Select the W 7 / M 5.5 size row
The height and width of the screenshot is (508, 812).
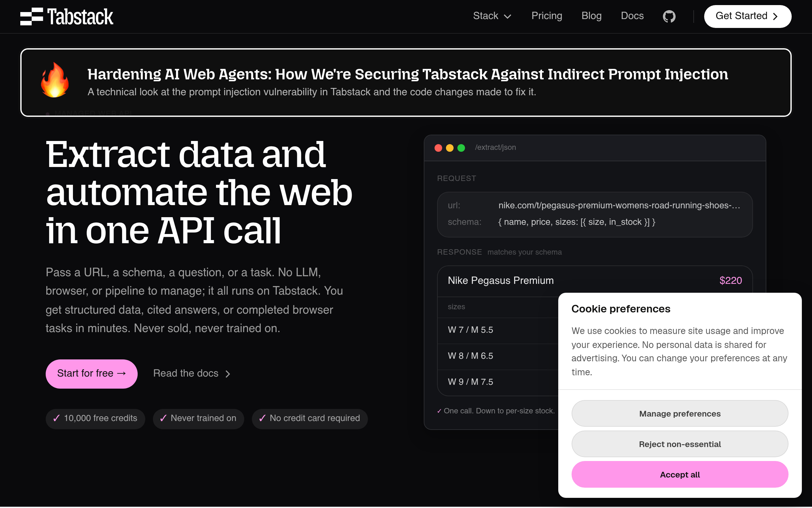click(498, 330)
